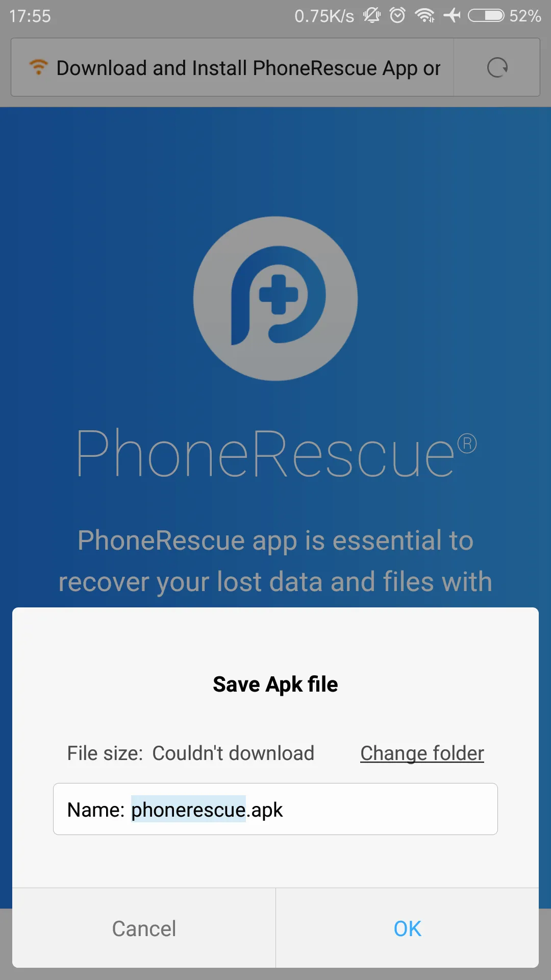This screenshot has width=551, height=980.
Task: Tap the Save Apk file dialog title
Action: coord(275,684)
